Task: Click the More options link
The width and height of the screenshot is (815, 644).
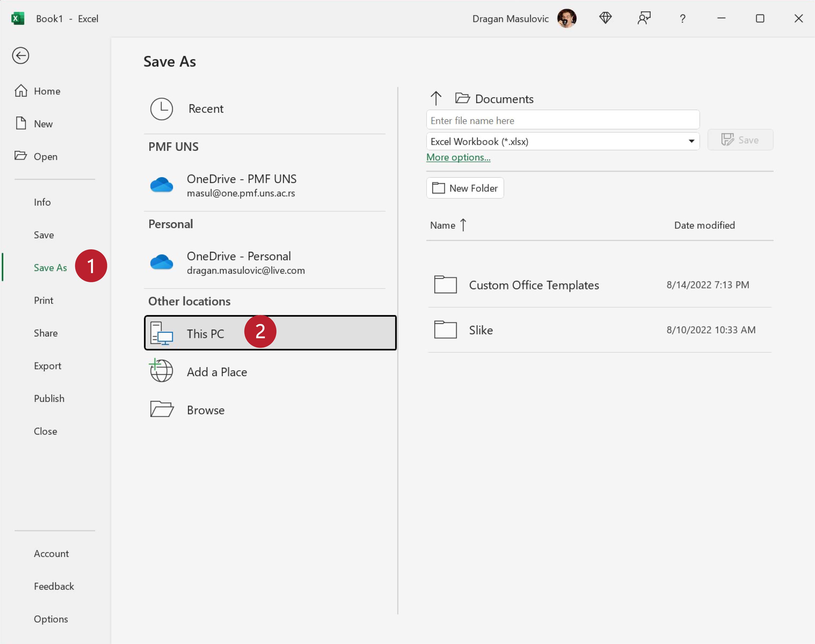Action: pos(458,157)
